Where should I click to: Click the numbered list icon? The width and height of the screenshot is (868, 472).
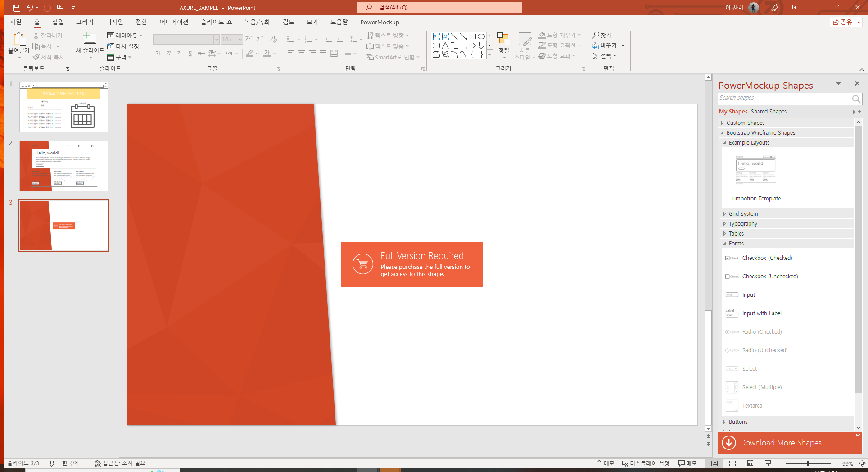pyautogui.click(x=308, y=39)
